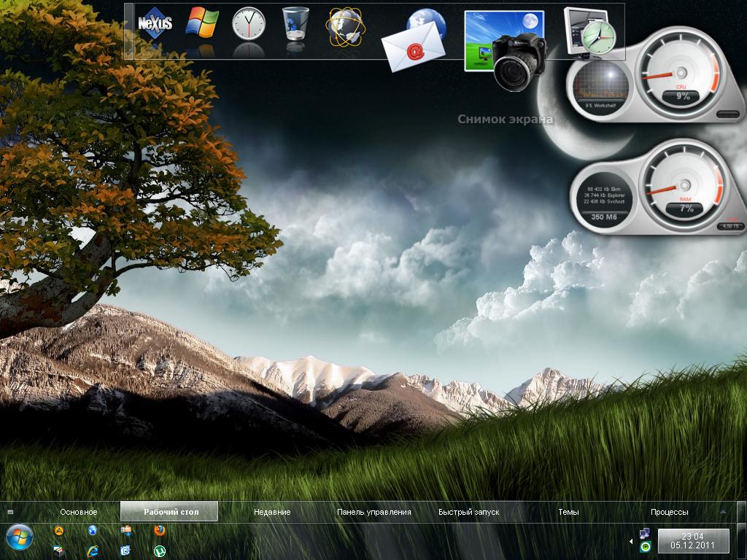
Task: Click the Windows flag icon in the dock
Action: coord(202,23)
